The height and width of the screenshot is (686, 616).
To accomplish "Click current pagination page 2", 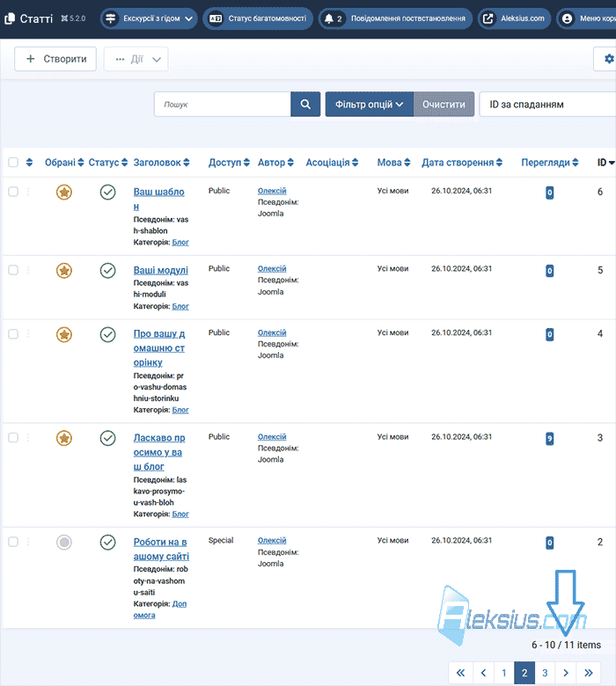I will pos(524,673).
